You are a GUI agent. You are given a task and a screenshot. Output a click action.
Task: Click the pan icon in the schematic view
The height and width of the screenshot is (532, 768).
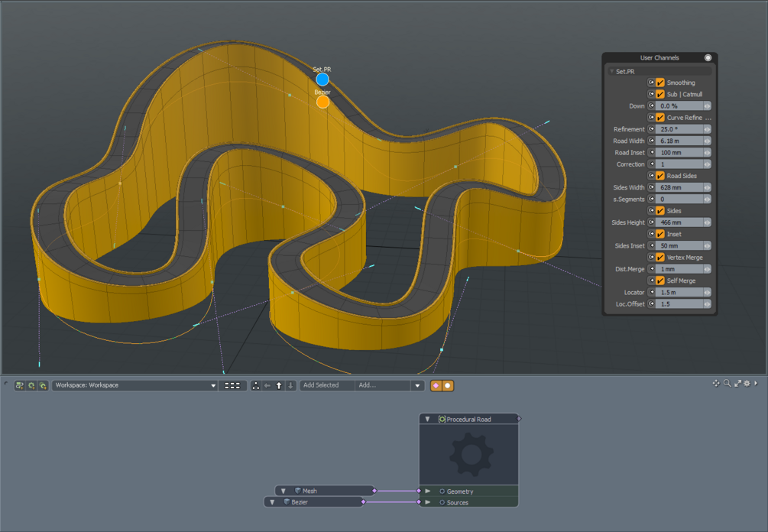point(716,384)
